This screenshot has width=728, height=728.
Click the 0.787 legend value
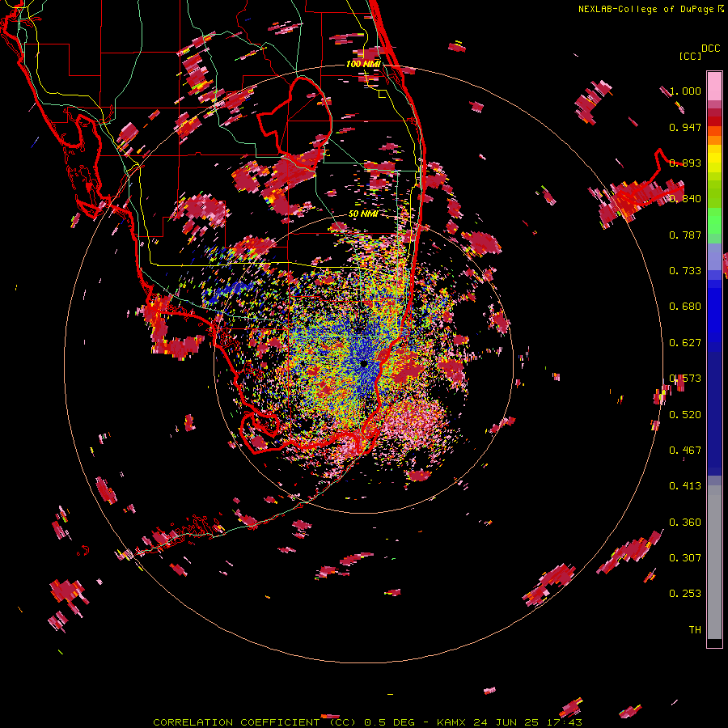point(685,235)
